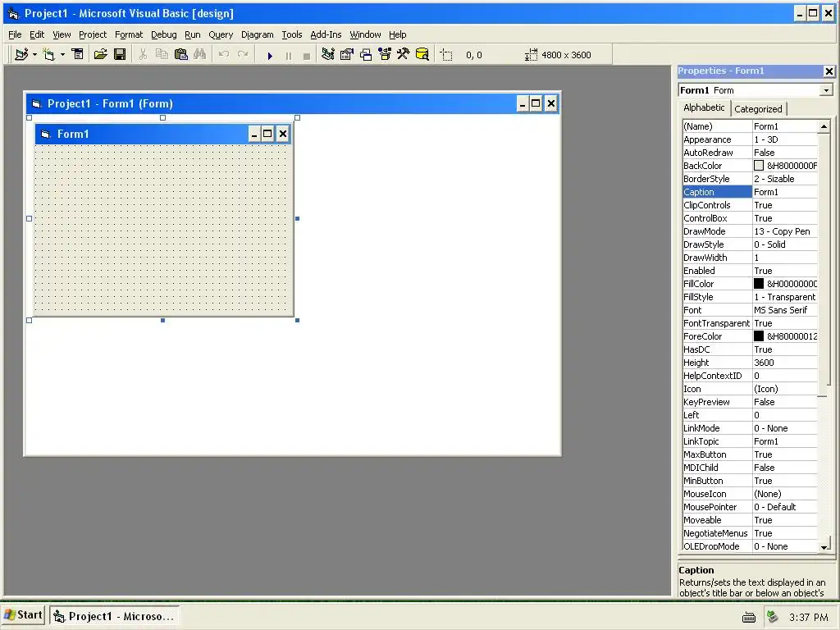
Task: Open the Format menu
Action: [129, 34]
